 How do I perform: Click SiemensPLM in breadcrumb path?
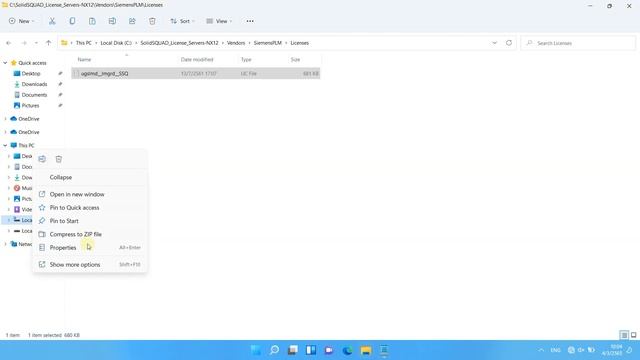pos(267,43)
